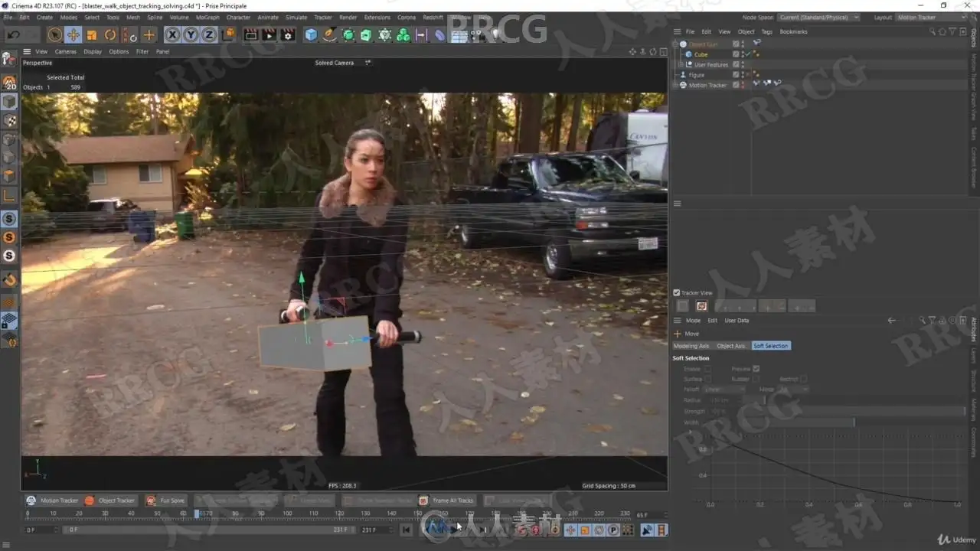Add a Cube primitive from toolbar

[311, 34]
